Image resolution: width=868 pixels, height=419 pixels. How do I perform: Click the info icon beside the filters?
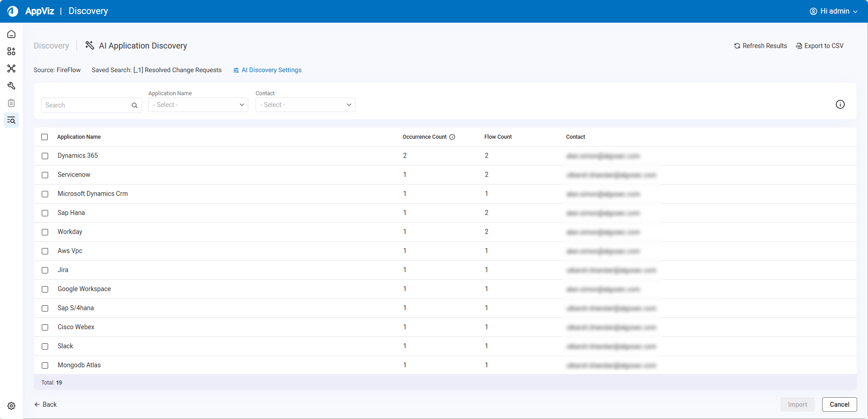tap(840, 104)
